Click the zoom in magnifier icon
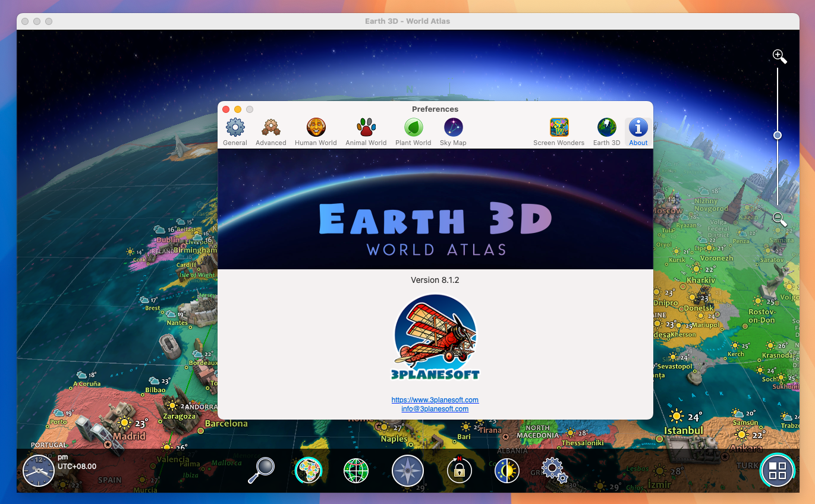This screenshot has width=815, height=504. [779, 56]
